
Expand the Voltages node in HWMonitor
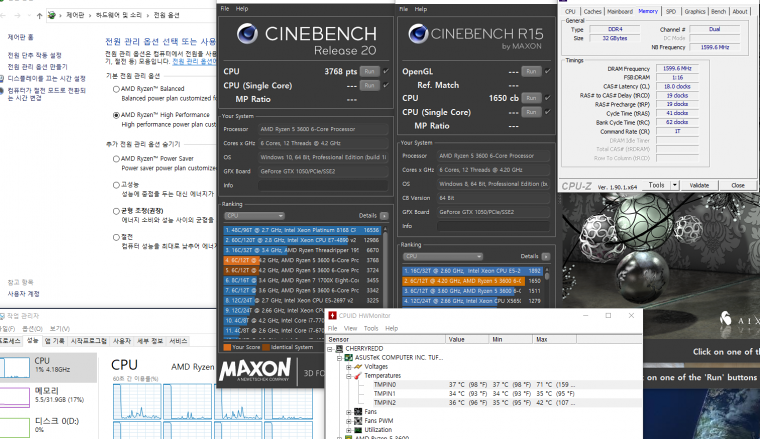point(349,367)
